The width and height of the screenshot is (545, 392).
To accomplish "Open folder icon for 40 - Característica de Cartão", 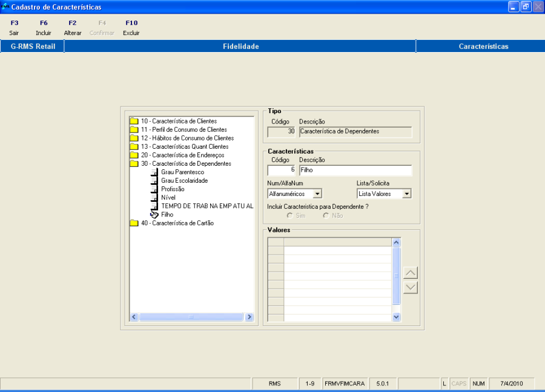I will click(x=134, y=223).
